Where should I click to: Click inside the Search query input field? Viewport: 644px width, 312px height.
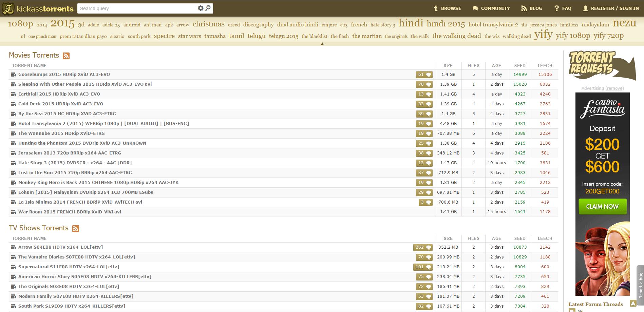point(136,8)
